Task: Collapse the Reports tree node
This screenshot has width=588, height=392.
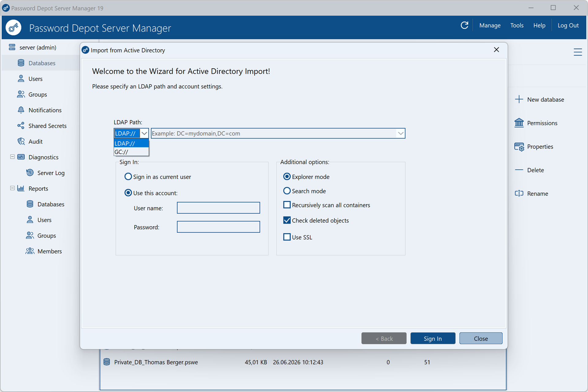Action: tap(12, 188)
